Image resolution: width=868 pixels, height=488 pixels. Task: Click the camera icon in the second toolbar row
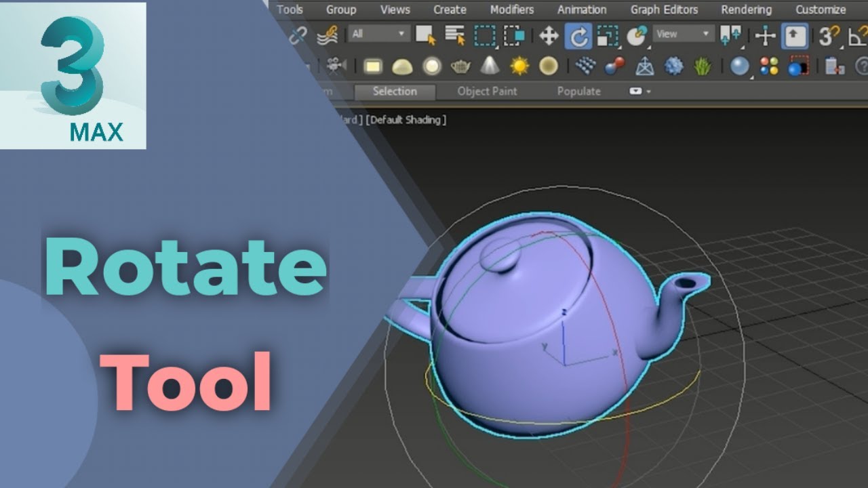(336, 66)
